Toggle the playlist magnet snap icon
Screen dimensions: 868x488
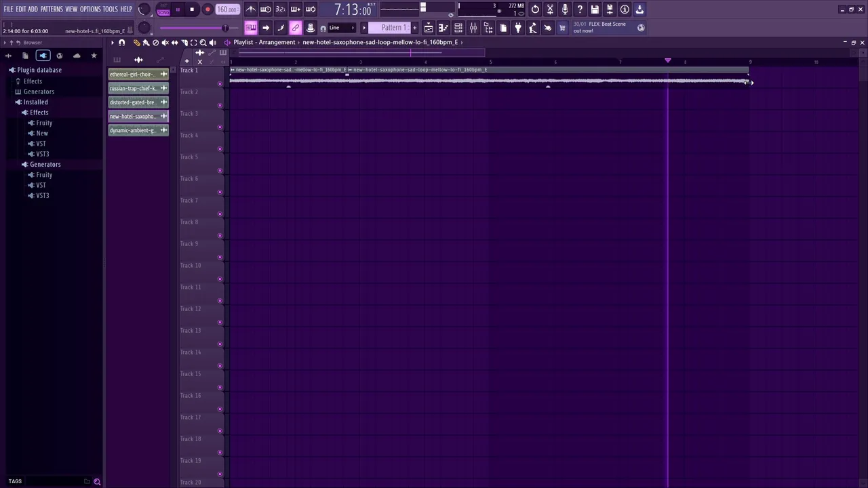122,43
